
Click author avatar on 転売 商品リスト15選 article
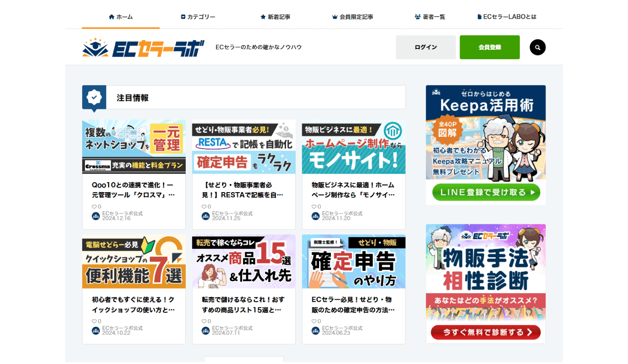[x=206, y=330]
